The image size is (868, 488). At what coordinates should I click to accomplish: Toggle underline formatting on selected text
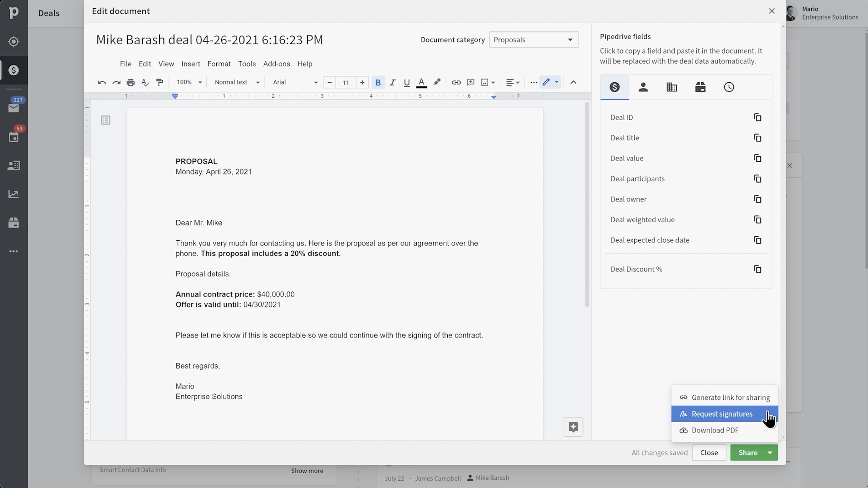406,82
